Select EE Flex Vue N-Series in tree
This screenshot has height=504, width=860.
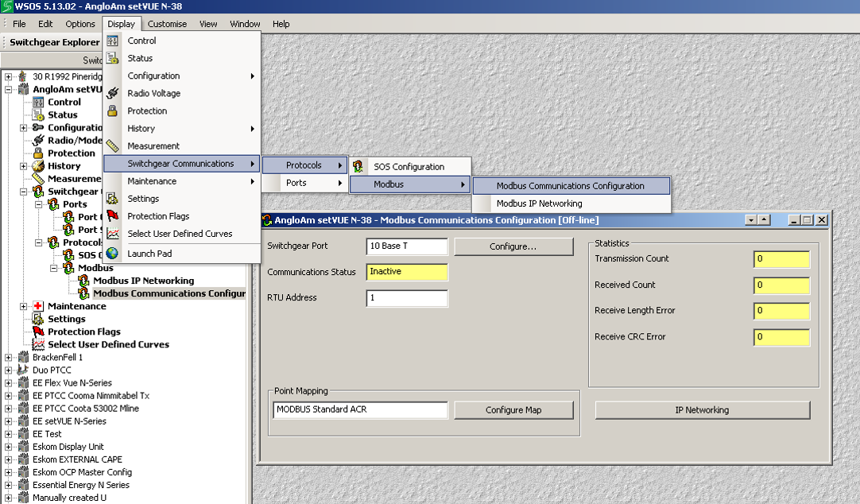click(x=72, y=383)
